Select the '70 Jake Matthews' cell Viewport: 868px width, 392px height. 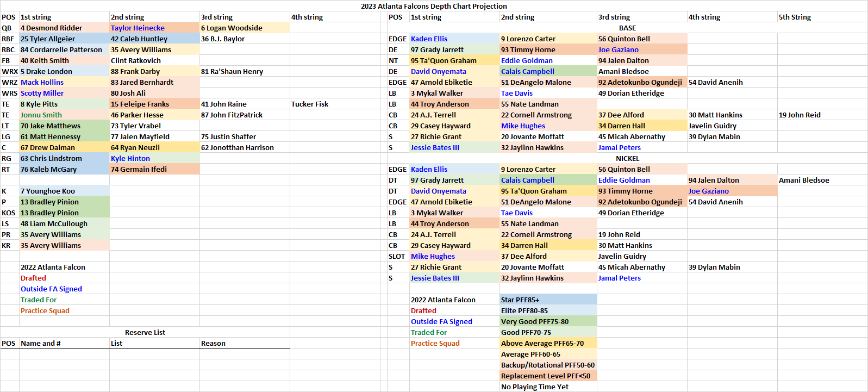[x=64, y=126]
